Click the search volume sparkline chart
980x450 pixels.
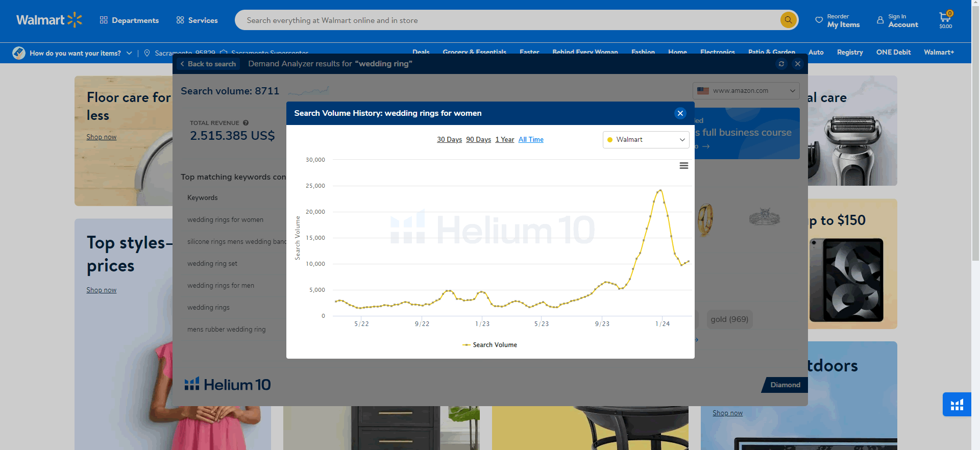[x=309, y=91]
